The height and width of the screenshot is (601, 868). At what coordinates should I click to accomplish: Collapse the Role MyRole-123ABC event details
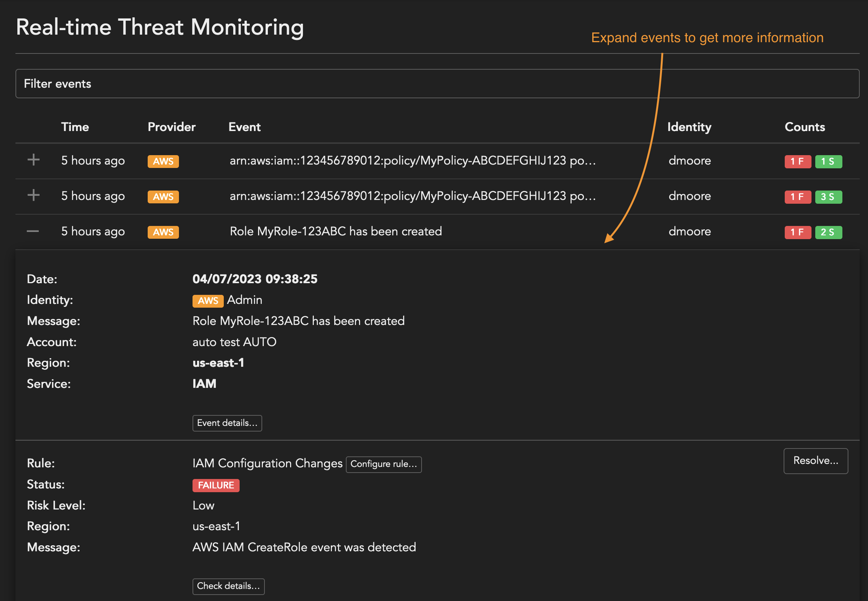[x=33, y=231]
